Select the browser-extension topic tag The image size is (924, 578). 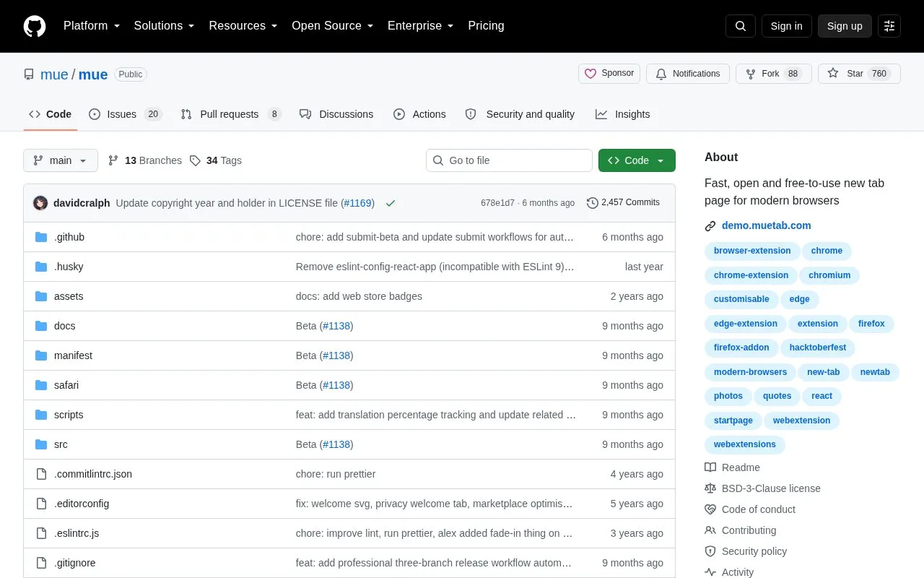[752, 251]
